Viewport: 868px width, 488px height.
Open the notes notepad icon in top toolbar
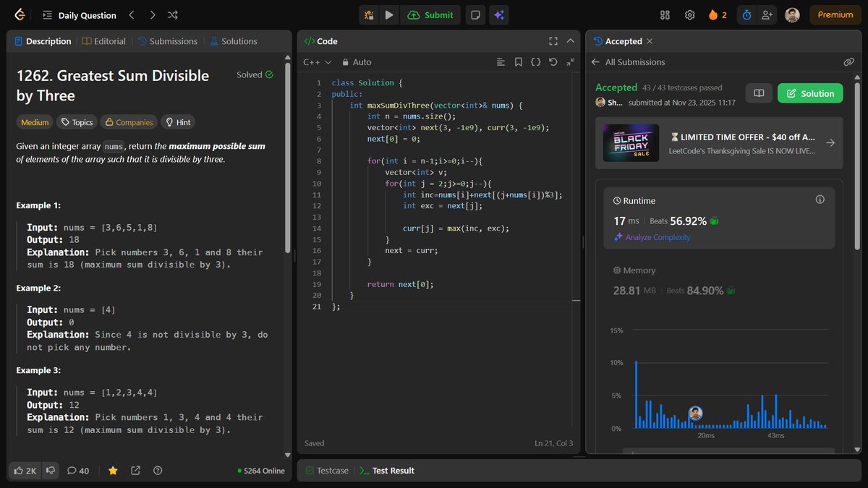(475, 14)
